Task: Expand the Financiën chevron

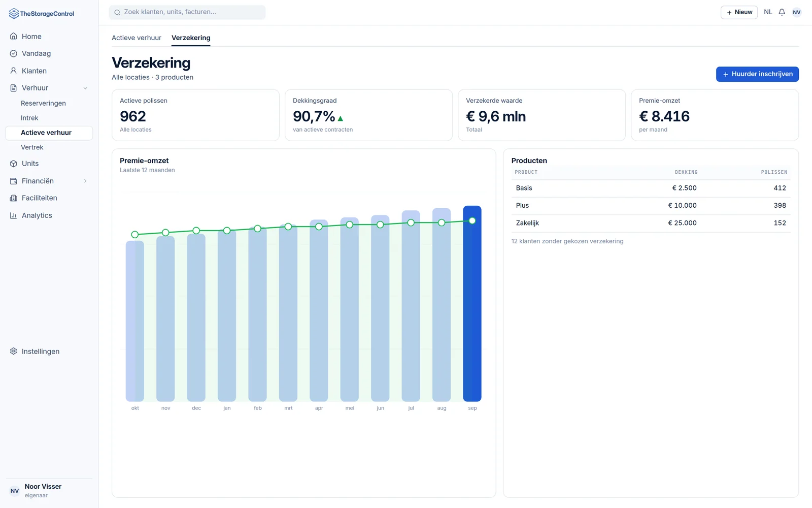Action: [85, 181]
